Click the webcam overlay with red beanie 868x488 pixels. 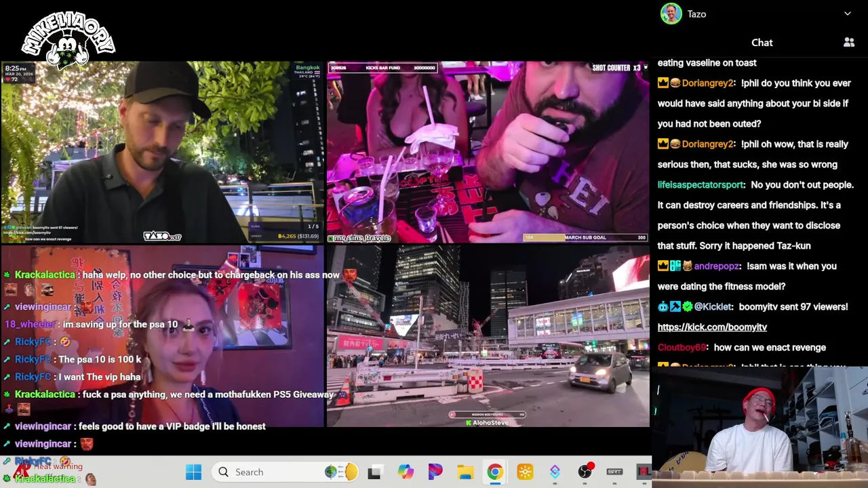click(x=759, y=428)
